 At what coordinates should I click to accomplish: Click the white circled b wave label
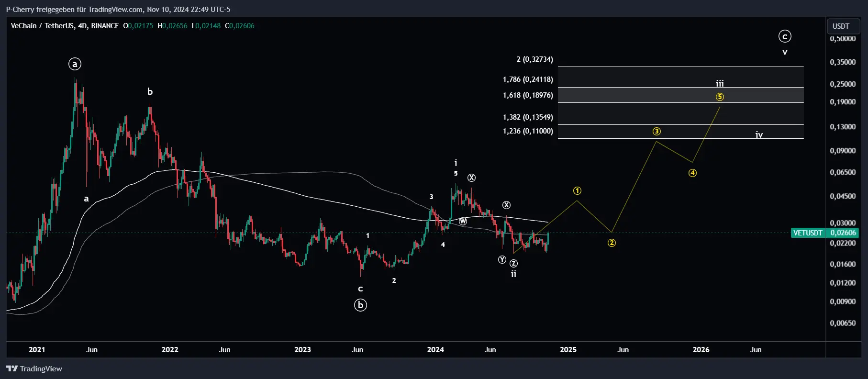(360, 305)
